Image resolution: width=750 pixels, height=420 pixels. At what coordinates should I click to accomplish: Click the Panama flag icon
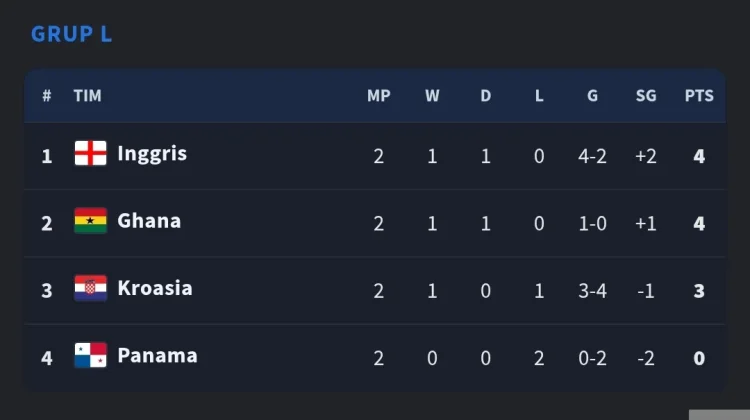coord(90,355)
